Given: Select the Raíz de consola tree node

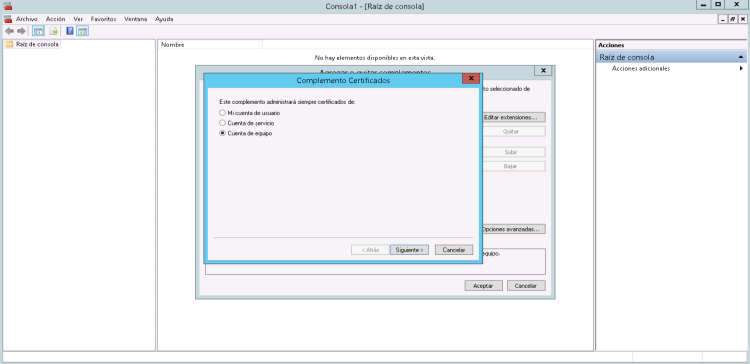Looking at the screenshot, I should point(37,44).
